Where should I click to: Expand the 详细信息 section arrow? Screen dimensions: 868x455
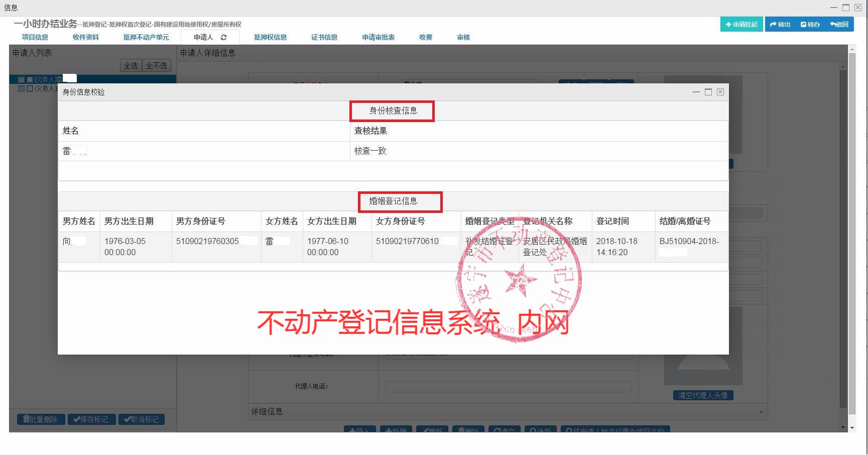[x=761, y=412]
